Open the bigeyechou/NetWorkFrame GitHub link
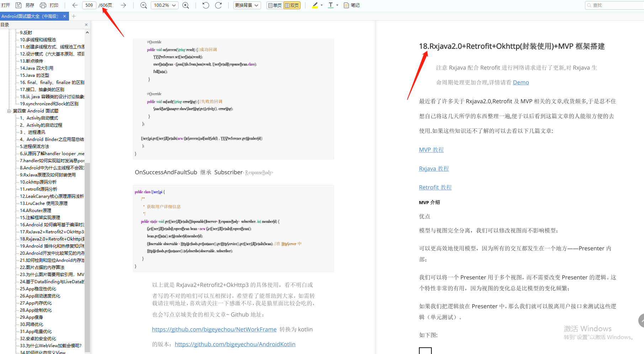 click(x=214, y=329)
